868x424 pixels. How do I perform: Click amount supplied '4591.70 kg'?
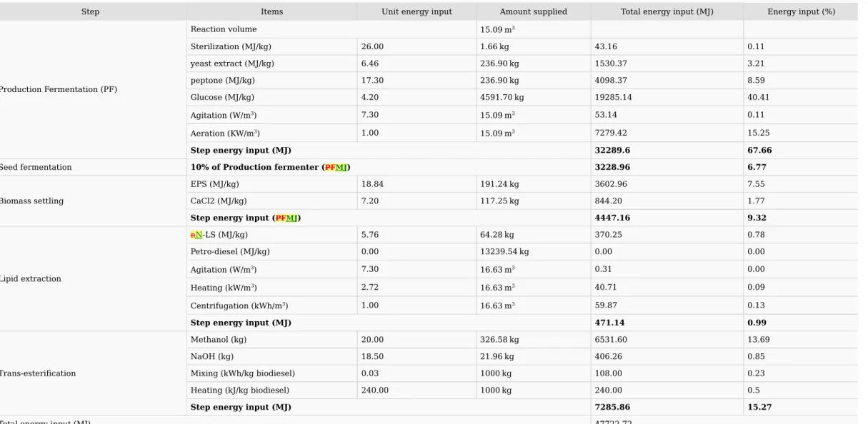502,97
